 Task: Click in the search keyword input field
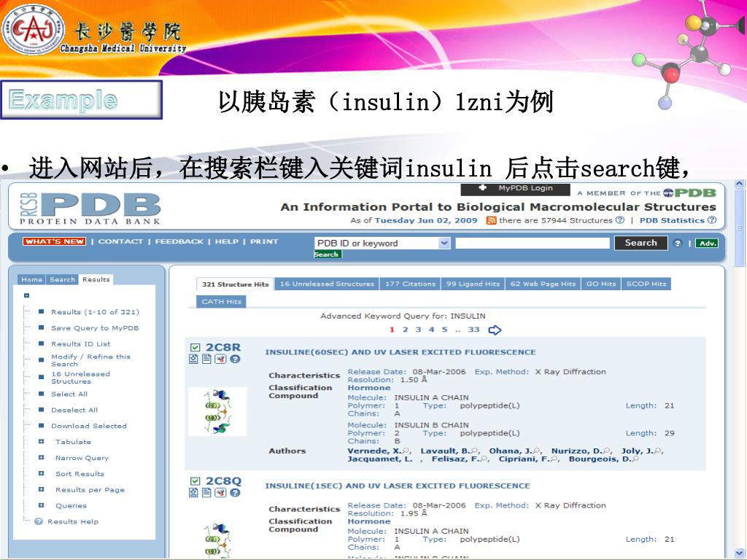point(532,244)
